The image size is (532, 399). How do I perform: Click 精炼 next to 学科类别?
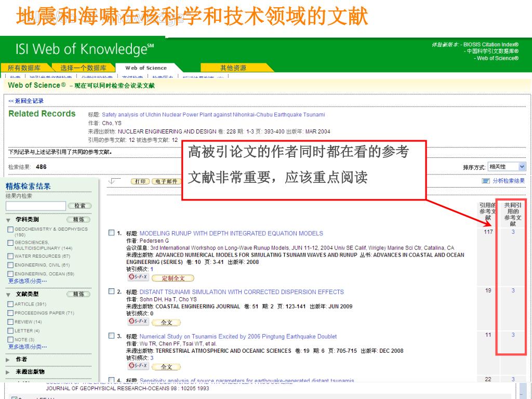click(x=78, y=220)
